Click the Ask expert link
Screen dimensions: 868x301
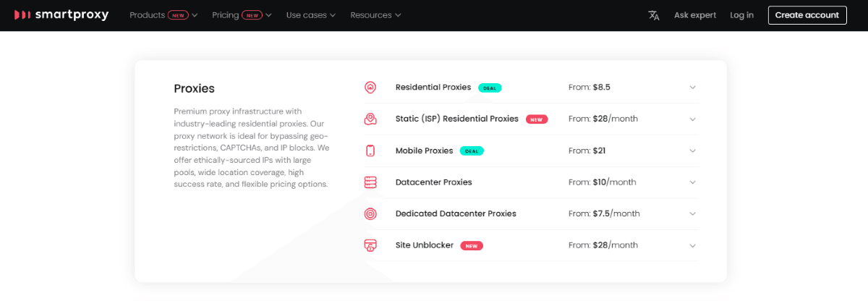[x=695, y=15]
